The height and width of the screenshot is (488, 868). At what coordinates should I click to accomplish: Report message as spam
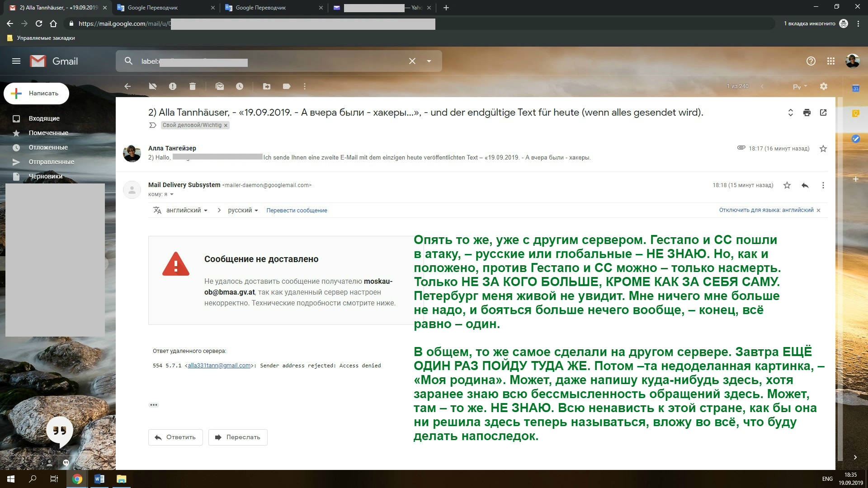tap(172, 86)
